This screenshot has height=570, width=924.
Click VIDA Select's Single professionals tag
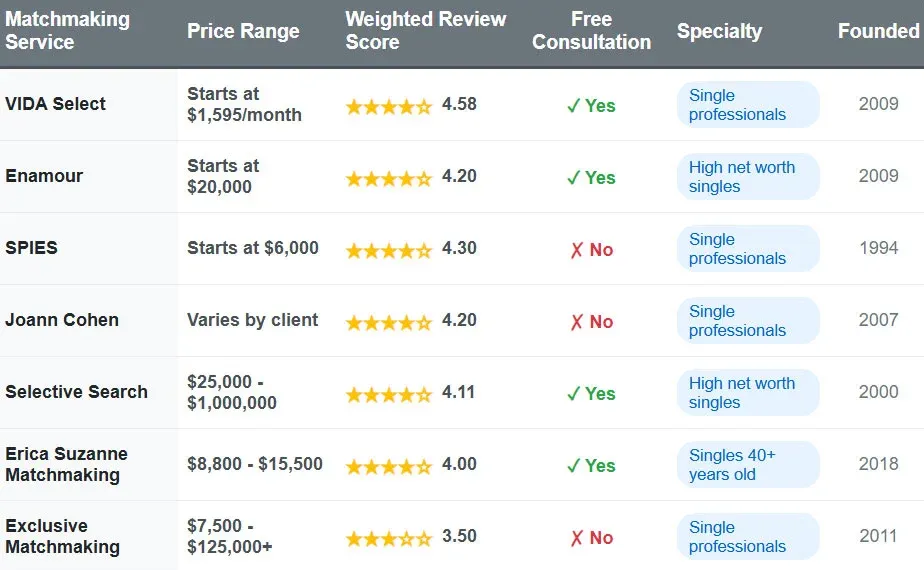[747, 105]
